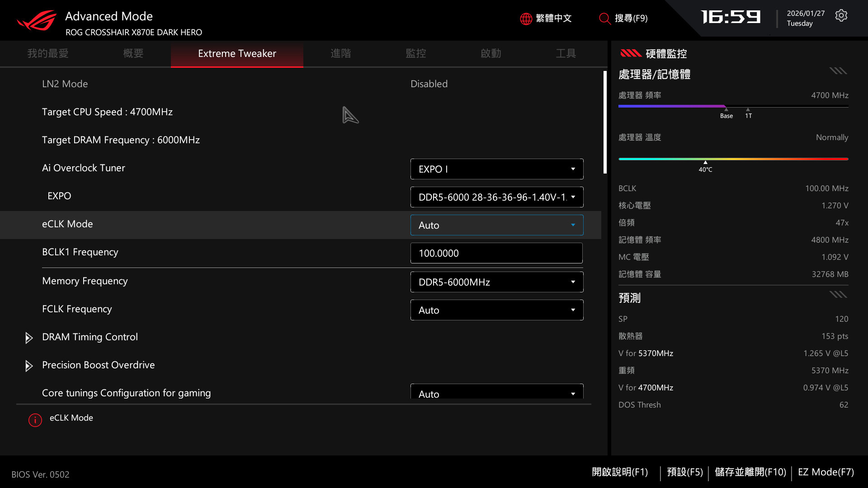Open the Ai Overclock Tuner dropdown
Viewport: 868px width, 488px height.
496,169
